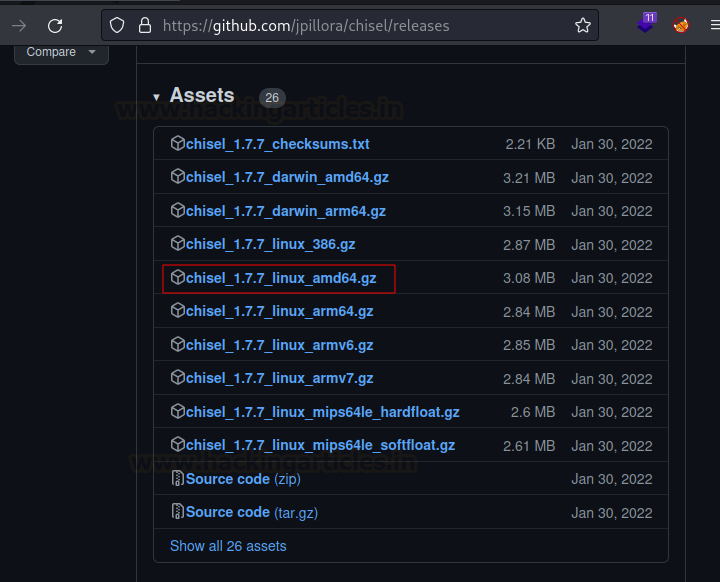This screenshot has width=720, height=582.
Task: Click package icon beside chisel_1.7.7_darwin_arm64.gz
Action: click(x=178, y=210)
